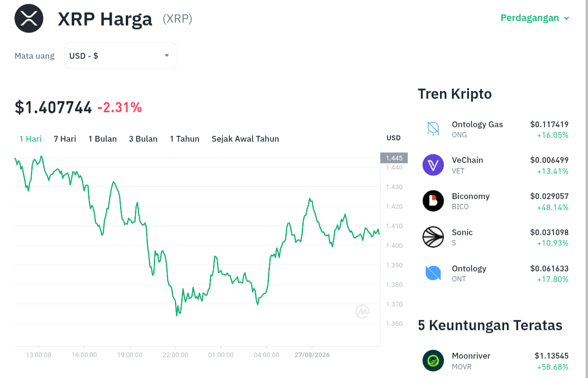Click the Moonriver coin icon

pyautogui.click(x=433, y=361)
